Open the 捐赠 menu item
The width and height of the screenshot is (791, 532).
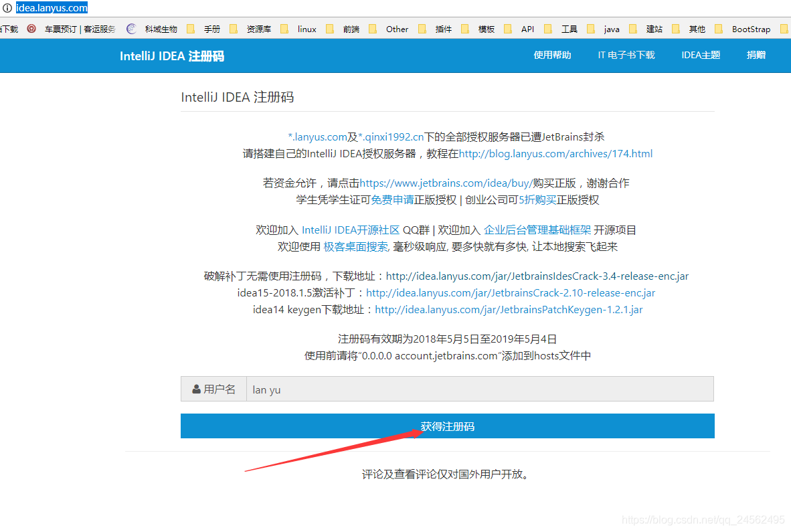click(756, 55)
